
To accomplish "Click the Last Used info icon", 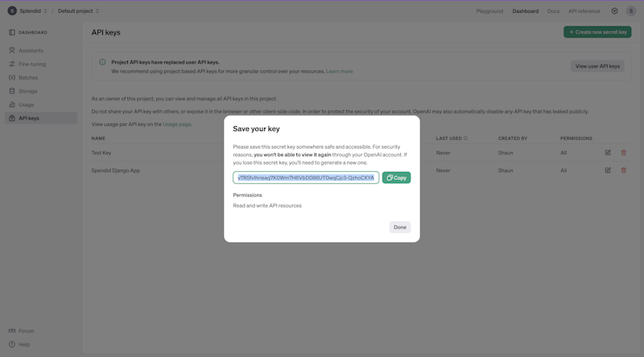I will pyautogui.click(x=465, y=138).
